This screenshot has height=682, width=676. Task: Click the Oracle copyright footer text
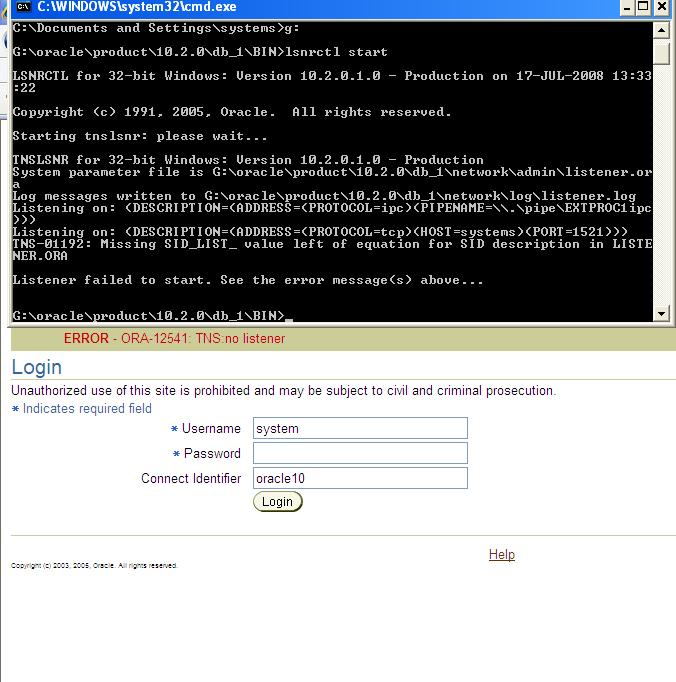pyautogui.click(x=94, y=565)
